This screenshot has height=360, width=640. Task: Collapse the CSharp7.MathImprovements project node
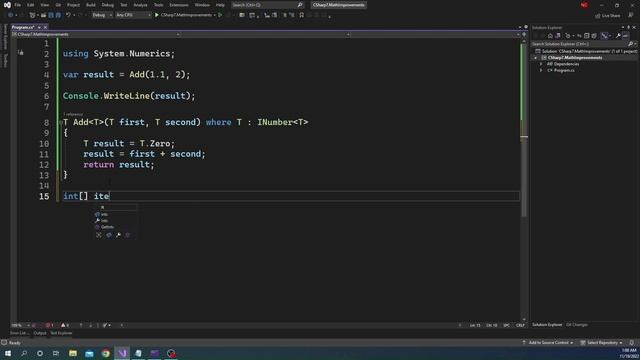tap(536, 58)
